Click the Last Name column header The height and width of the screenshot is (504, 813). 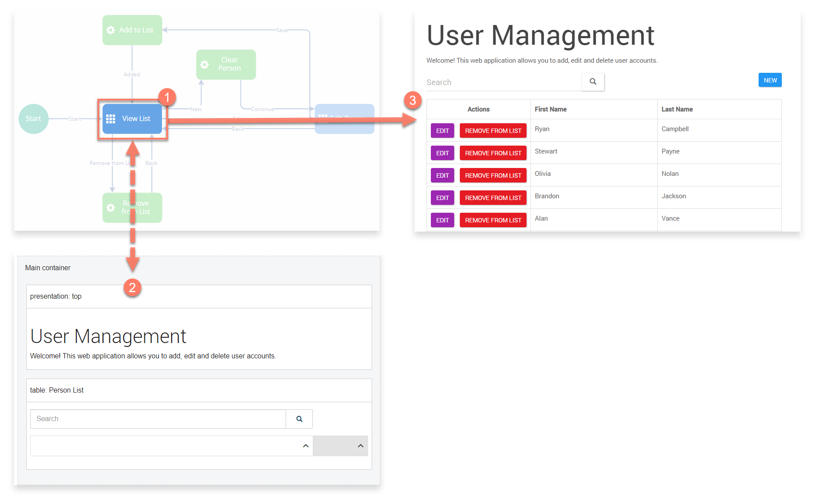[677, 109]
